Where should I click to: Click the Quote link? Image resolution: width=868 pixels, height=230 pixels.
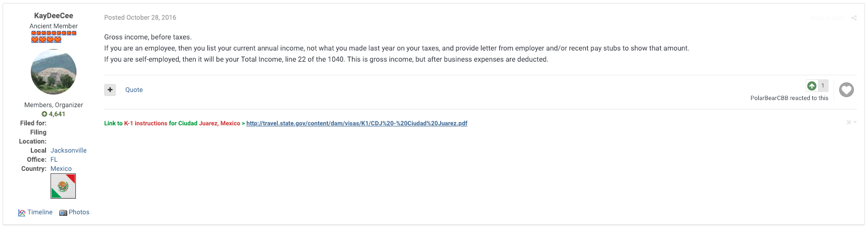pyautogui.click(x=134, y=90)
